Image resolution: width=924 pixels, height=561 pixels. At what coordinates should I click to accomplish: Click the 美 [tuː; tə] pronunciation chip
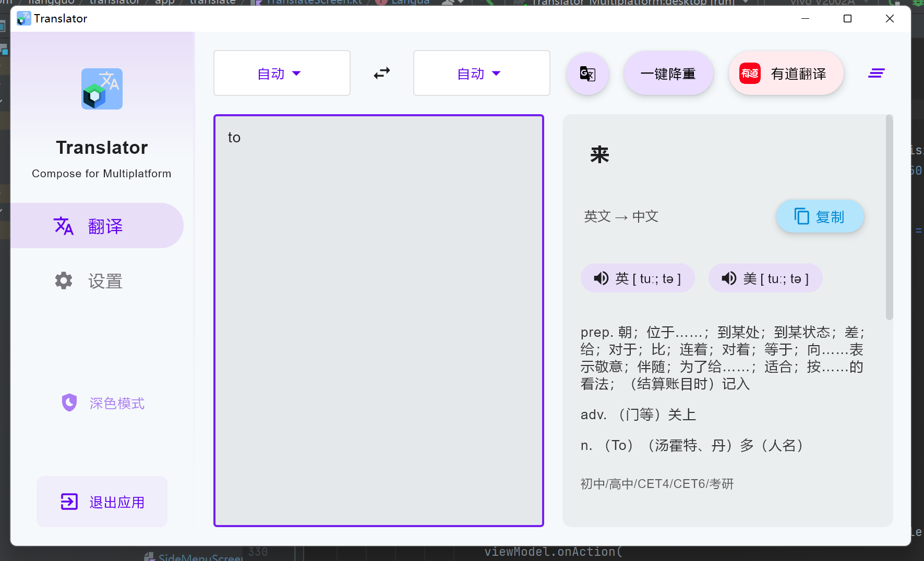coord(765,278)
